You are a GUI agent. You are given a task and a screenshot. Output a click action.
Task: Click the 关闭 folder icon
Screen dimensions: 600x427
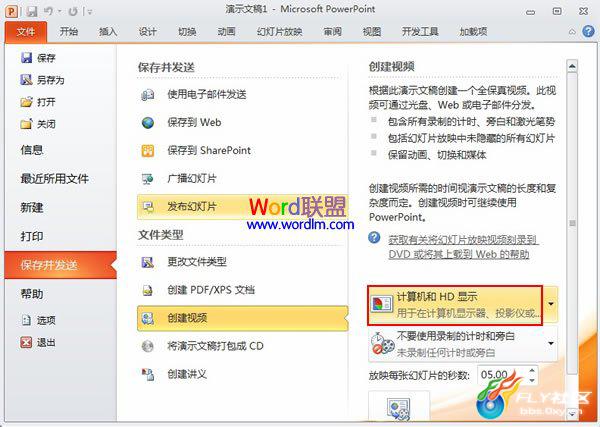pos(26,124)
